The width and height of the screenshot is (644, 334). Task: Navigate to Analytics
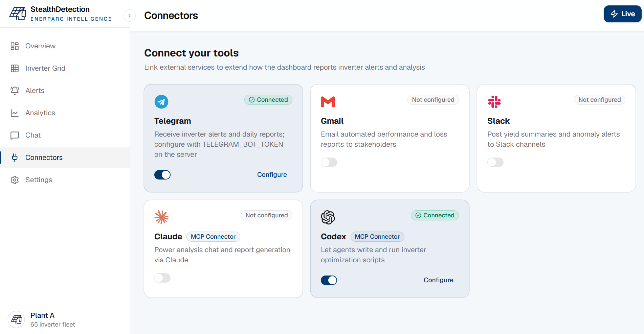[65, 113]
